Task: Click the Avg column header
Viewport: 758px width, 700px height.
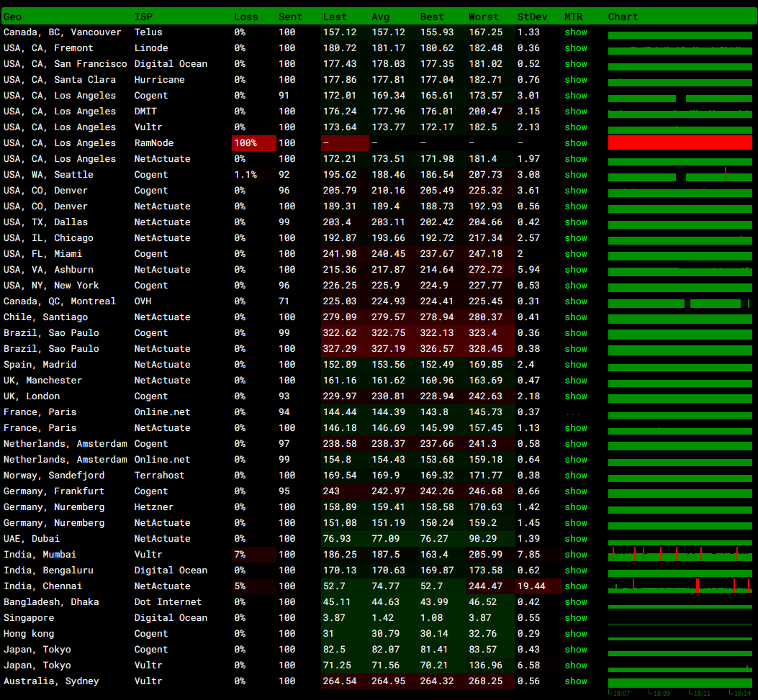Action: point(381,17)
